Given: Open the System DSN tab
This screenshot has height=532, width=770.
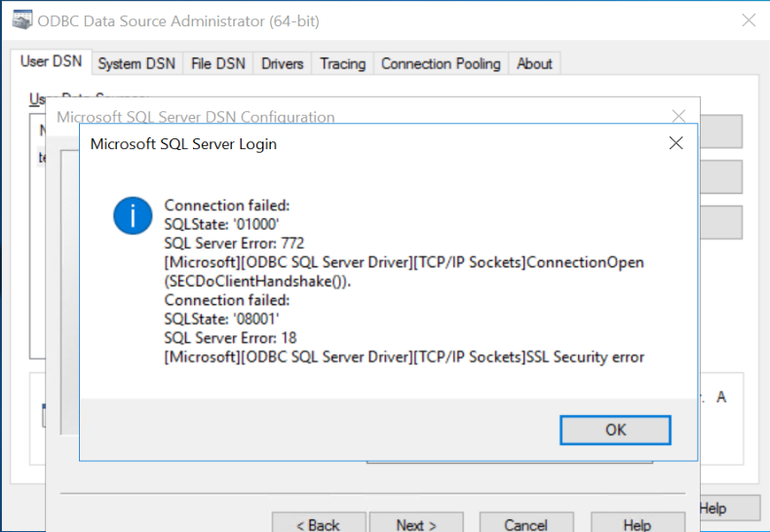Looking at the screenshot, I should tap(136, 63).
